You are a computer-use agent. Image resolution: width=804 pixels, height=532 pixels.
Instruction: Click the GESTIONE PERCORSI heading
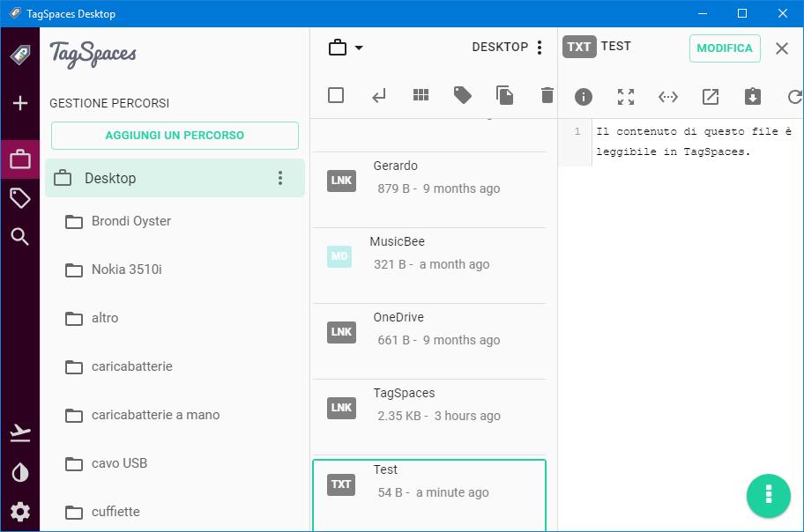click(x=109, y=104)
